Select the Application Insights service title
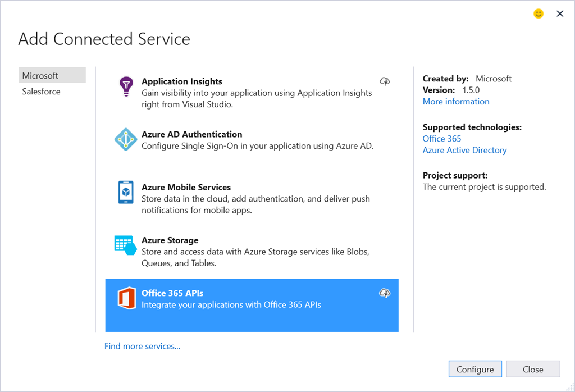Viewport: 575px width, 392px height. click(x=182, y=81)
